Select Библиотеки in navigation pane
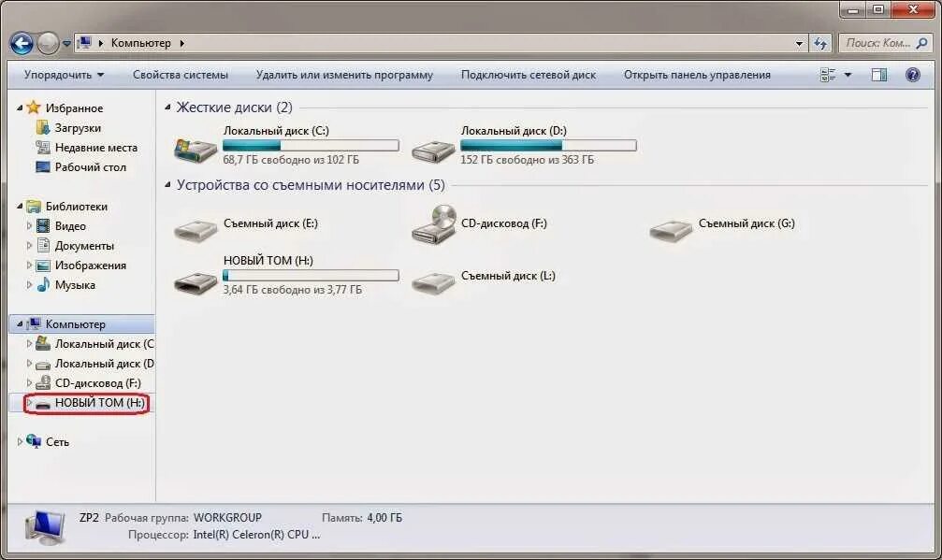Viewport: 942px width, 560px height. [x=77, y=207]
